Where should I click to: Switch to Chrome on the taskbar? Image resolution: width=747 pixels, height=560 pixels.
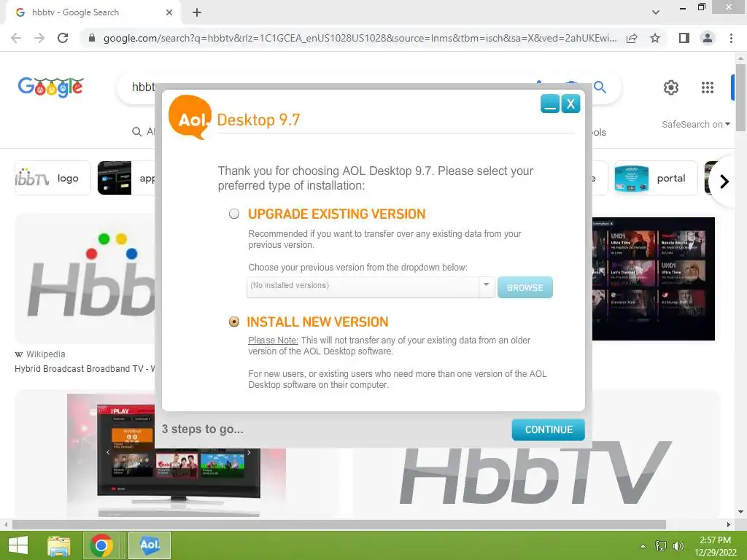click(101, 545)
